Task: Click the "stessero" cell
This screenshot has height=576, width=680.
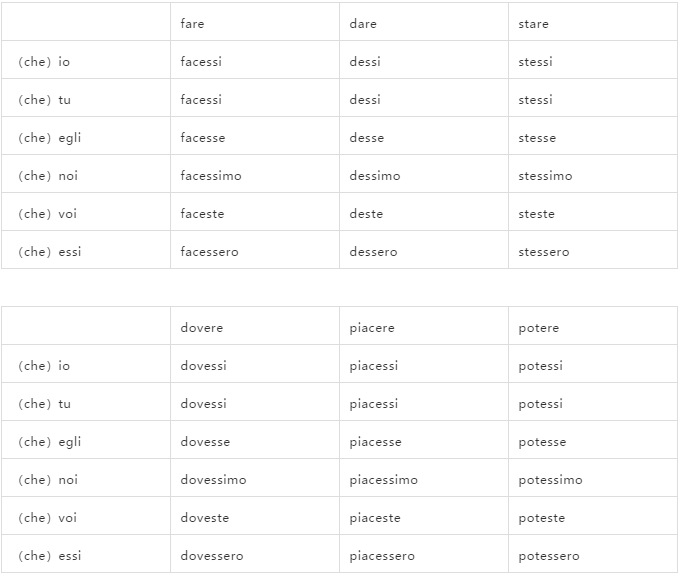Action: pyautogui.click(x=543, y=252)
